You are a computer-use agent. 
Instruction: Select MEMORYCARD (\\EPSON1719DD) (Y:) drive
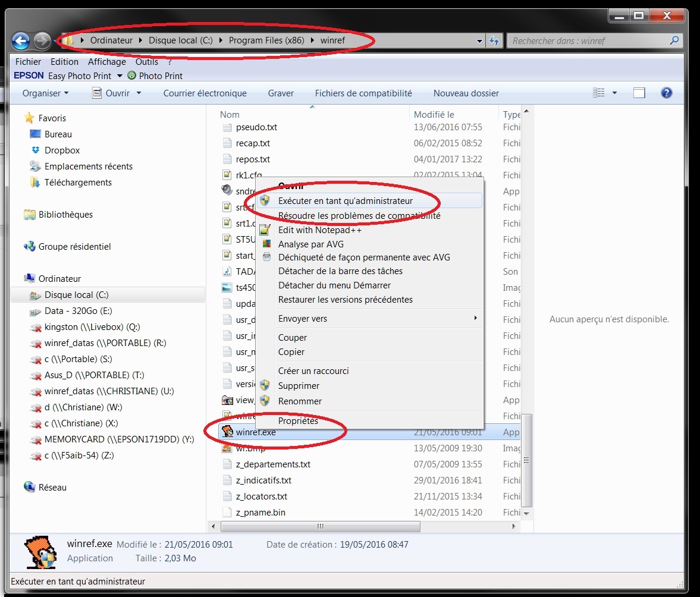coord(119,439)
